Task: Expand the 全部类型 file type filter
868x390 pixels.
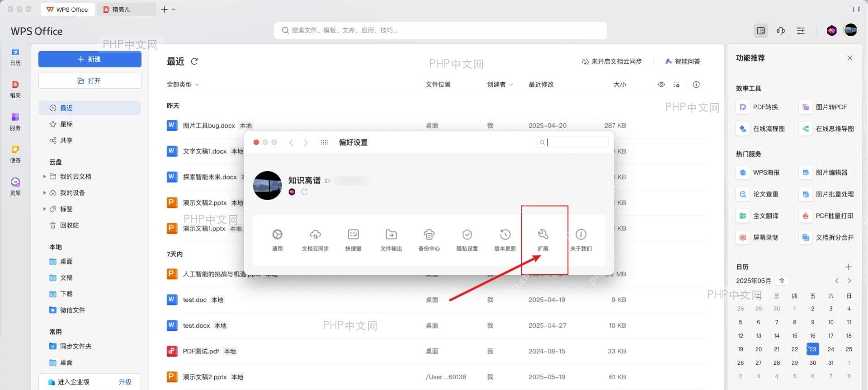Action: (x=183, y=85)
